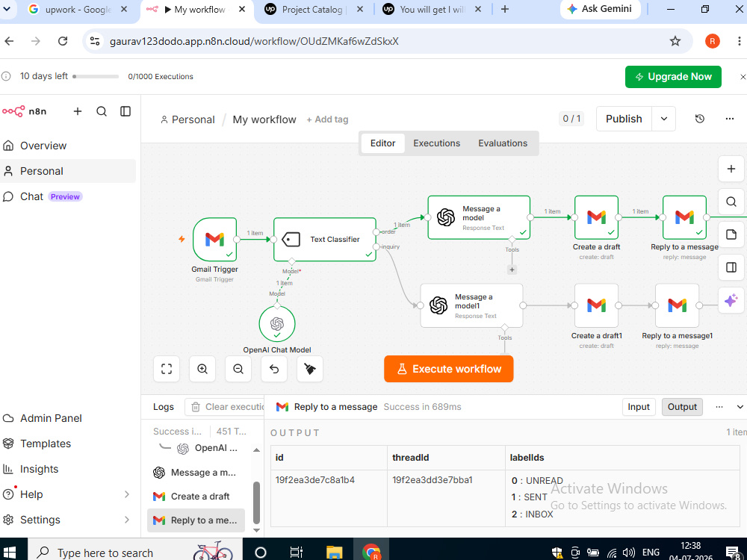
Task: Open Overview in sidebar
Action: click(68, 146)
